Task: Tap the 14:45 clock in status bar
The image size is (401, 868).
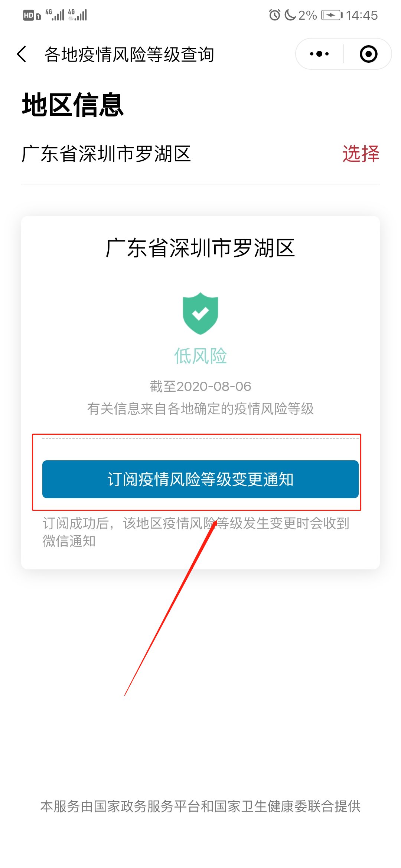Action: [x=362, y=15]
